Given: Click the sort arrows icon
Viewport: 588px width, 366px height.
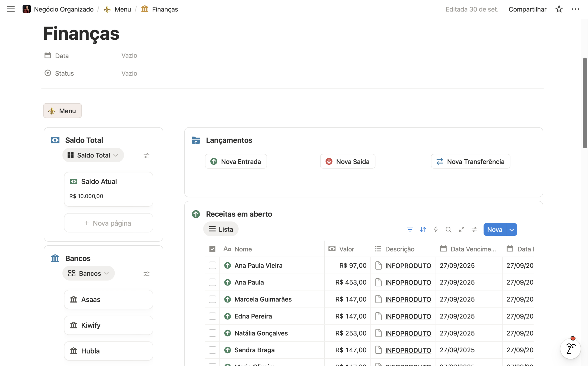Looking at the screenshot, I should click(423, 230).
